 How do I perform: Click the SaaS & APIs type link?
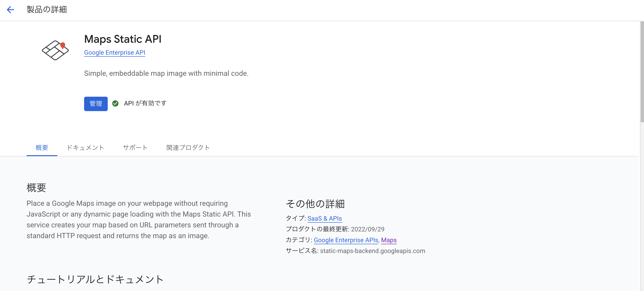coord(324,218)
